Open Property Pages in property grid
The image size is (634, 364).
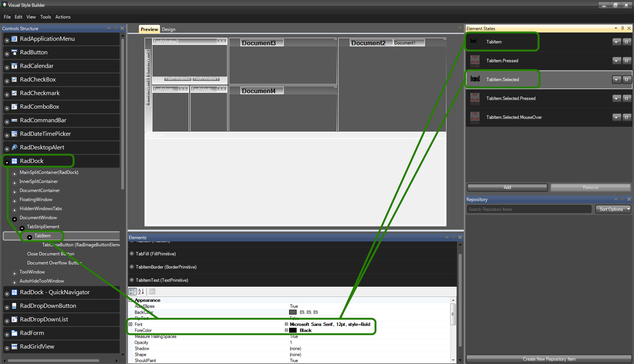[152, 292]
